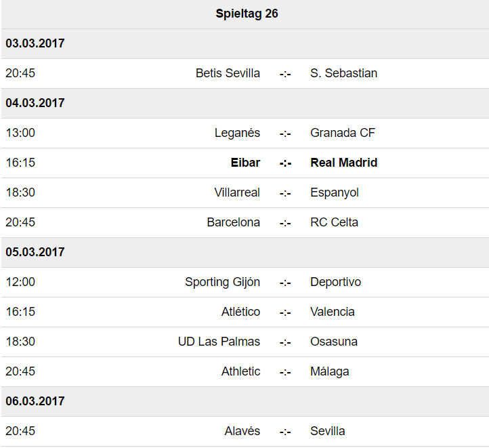This screenshot has width=489, height=448.
Task: Click the bold Real Madrid team name
Action: click(343, 163)
